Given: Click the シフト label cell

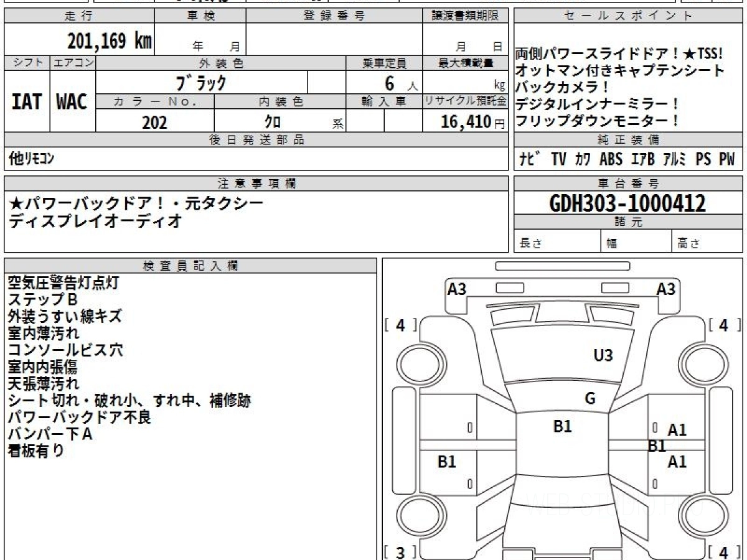Looking at the screenshot, I should pyautogui.click(x=27, y=63).
